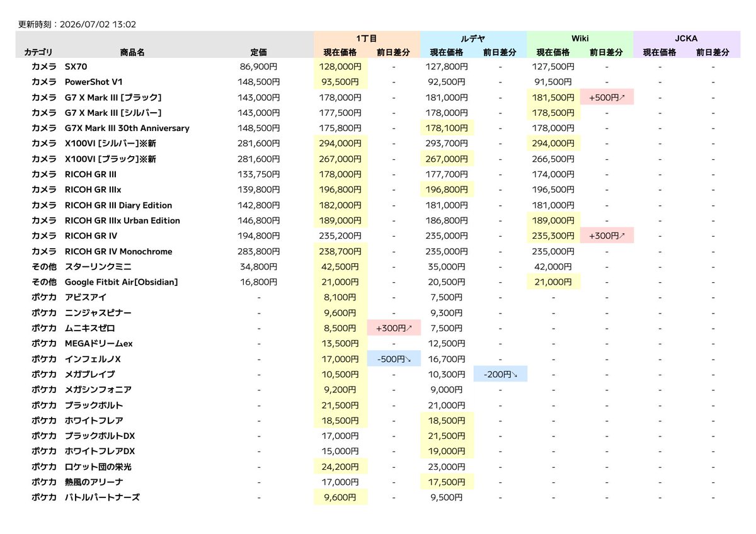
Task: Select the 1丁目 store column header
Action: click(x=367, y=38)
